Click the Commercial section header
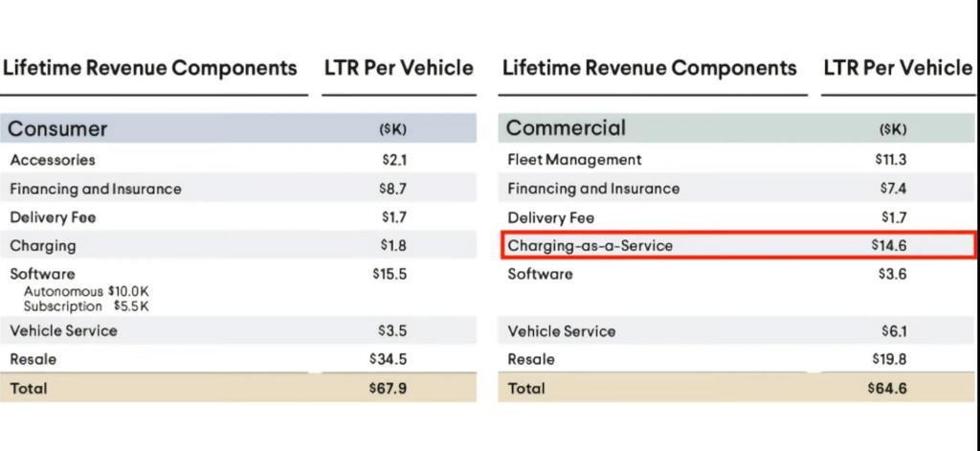The height and width of the screenshot is (451, 980). pyautogui.click(x=737, y=128)
